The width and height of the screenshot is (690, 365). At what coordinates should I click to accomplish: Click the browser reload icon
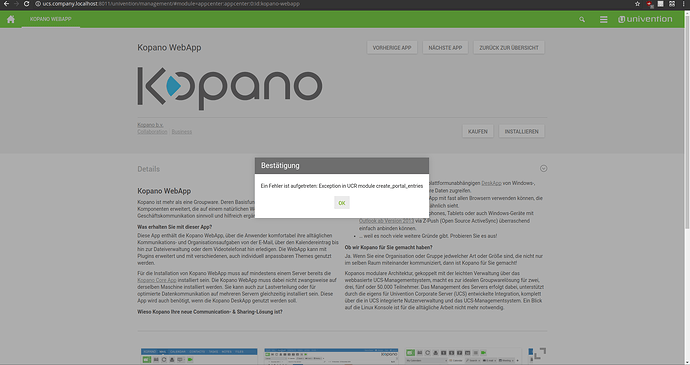26,4
